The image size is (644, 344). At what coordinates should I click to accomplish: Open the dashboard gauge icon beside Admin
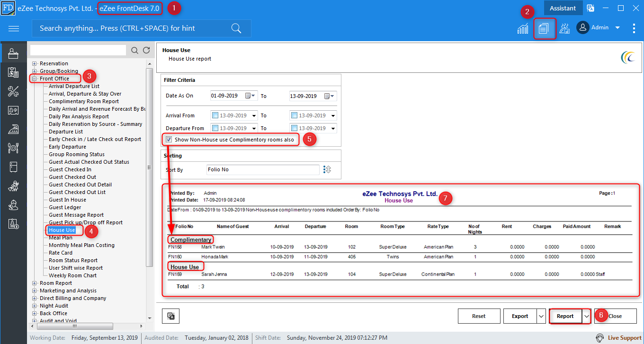(x=564, y=28)
